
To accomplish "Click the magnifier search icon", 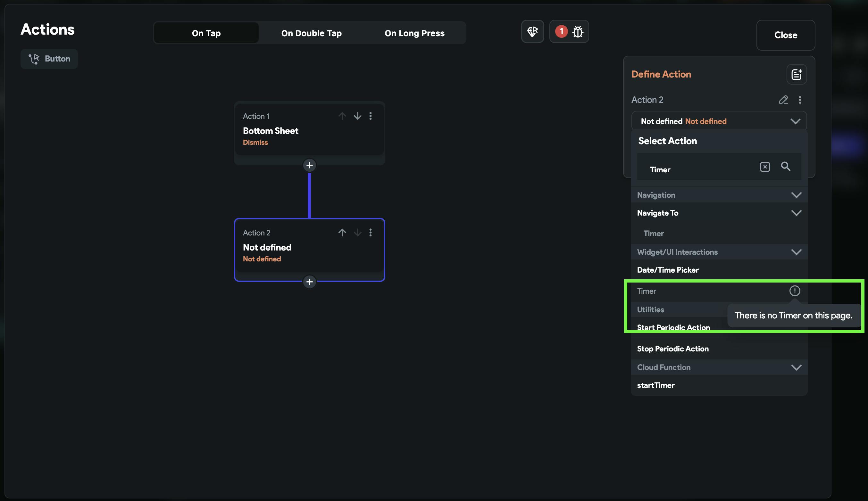I will (x=785, y=167).
